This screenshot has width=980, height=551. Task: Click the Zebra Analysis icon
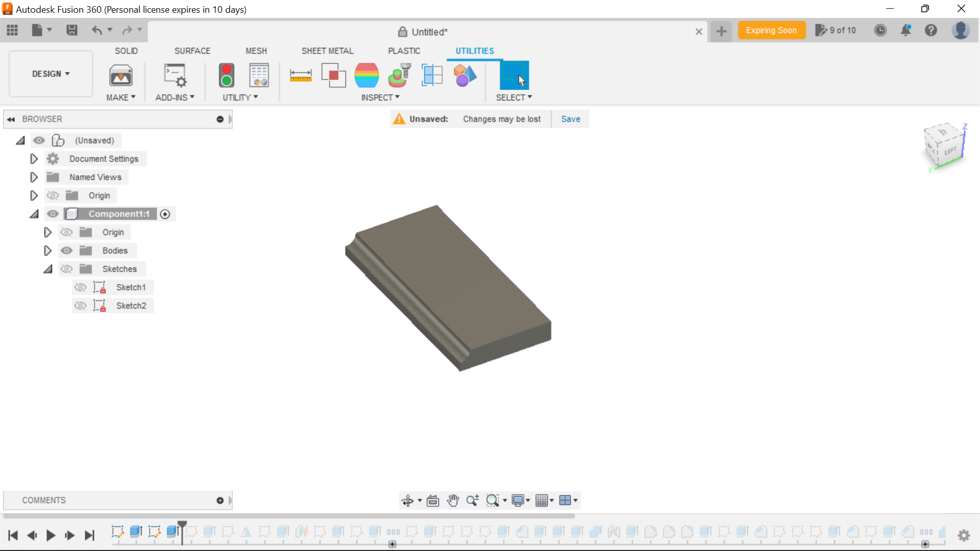[367, 74]
